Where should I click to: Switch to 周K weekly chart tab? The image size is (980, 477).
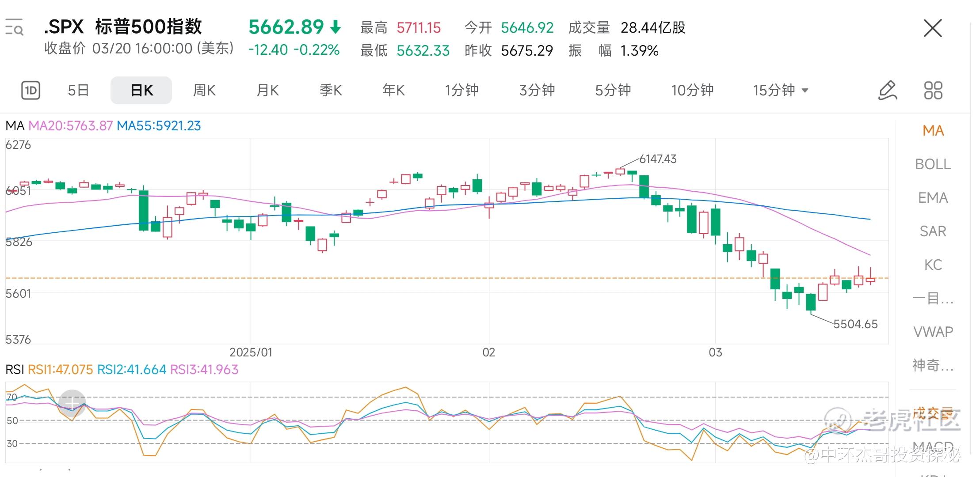point(204,91)
